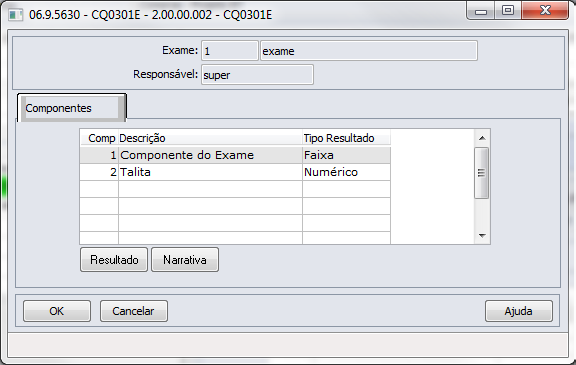Select the Talita row
This screenshot has width=576, height=365.
tap(235, 172)
